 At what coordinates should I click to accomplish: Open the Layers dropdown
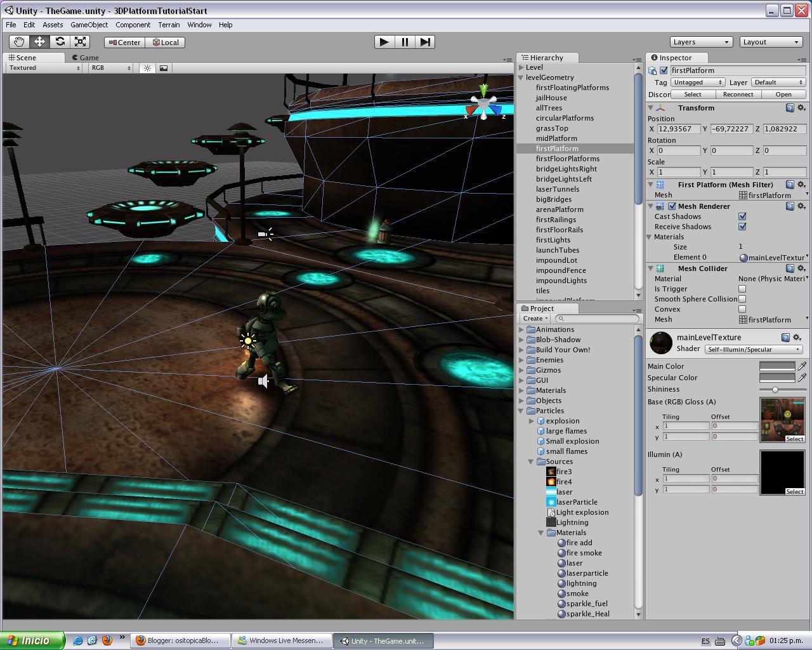pyautogui.click(x=701, y=41)
